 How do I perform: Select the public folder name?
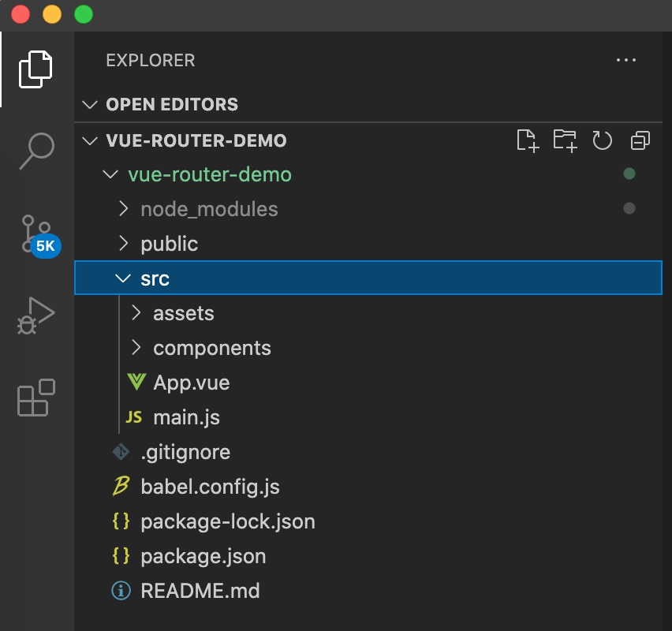click(x=170, y=244)
